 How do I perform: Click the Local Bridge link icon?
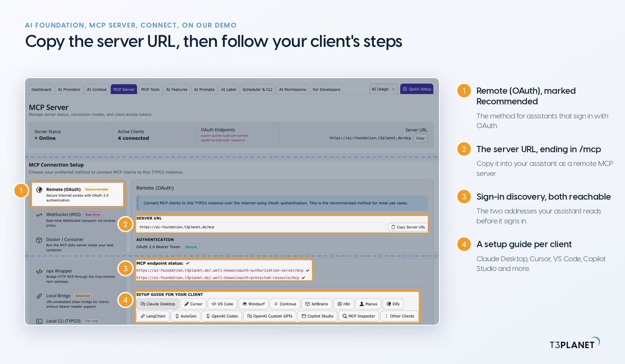(x=39, y=296)
